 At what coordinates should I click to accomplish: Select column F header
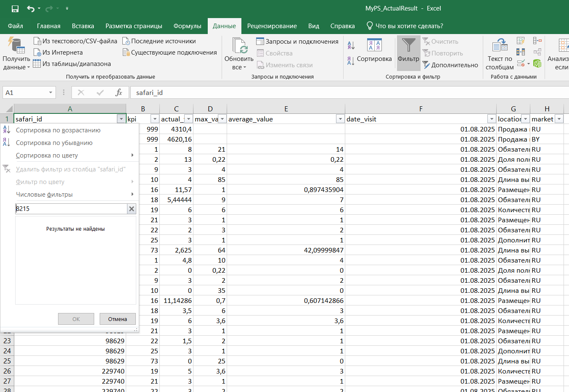pos(421,109)
